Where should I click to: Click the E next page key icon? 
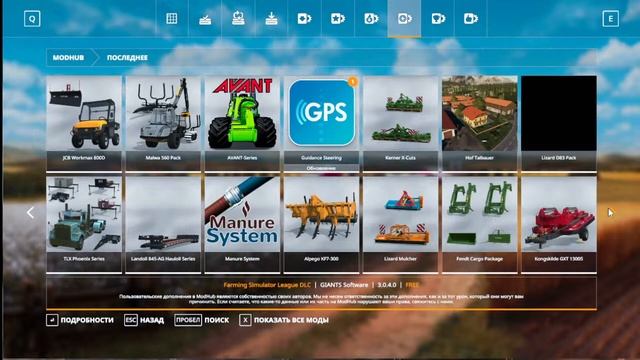pos(611,19)
